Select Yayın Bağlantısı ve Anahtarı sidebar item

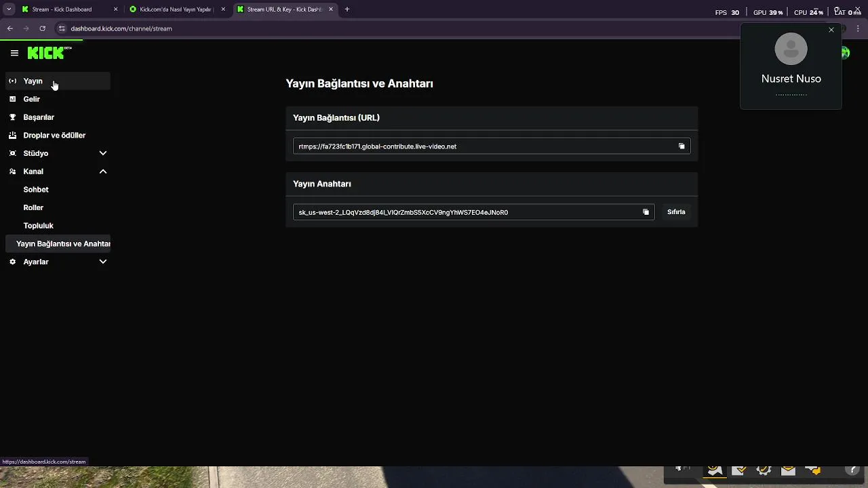58,244
